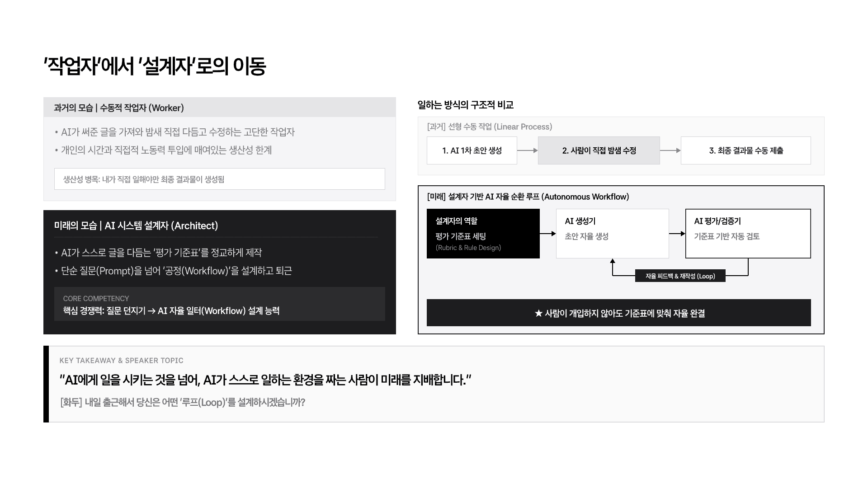Click the AI 평가/검증기 box

[x=748, y=234]
